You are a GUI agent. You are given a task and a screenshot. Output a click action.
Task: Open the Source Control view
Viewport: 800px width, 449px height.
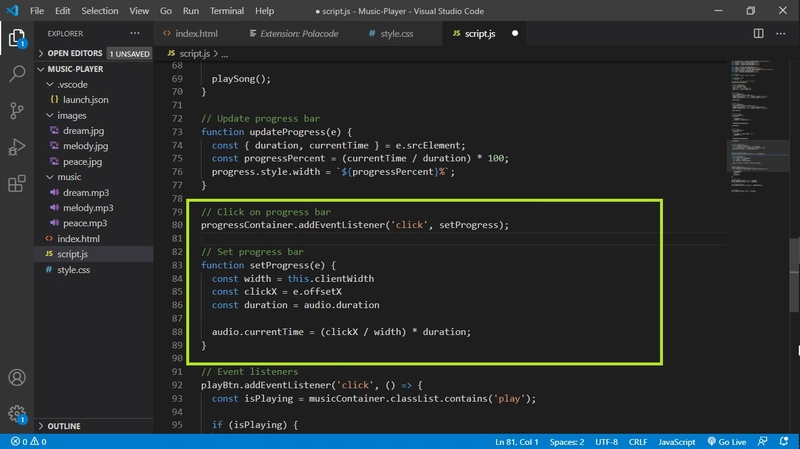point(17,110)
